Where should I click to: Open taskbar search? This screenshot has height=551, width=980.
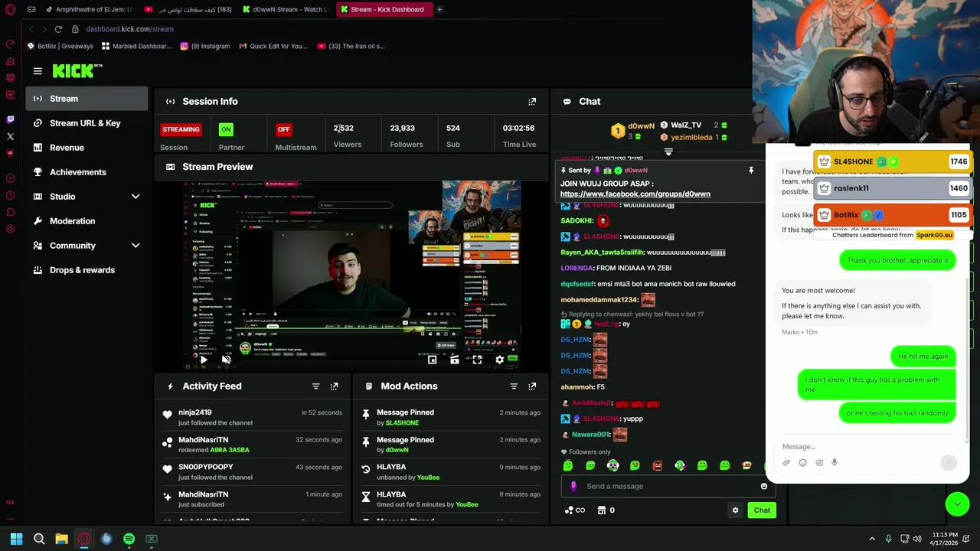click(39, 539)
